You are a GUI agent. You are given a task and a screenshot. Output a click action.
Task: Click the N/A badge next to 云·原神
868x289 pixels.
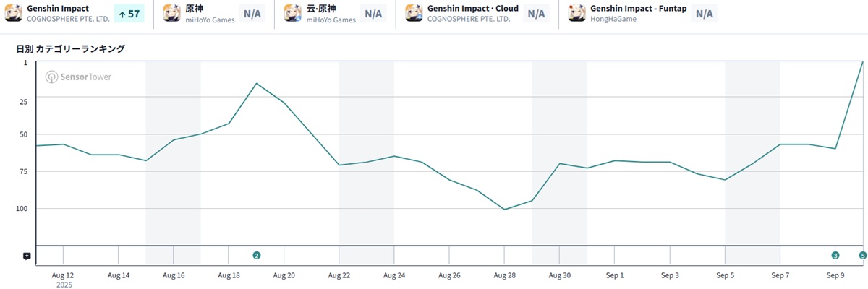point(373,14)
